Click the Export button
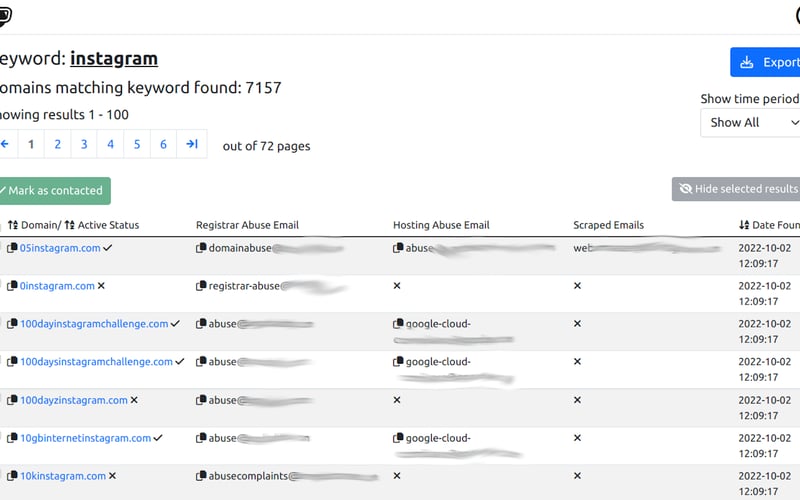This screenshot has height=500, width=800. click(x=765, y=62)
